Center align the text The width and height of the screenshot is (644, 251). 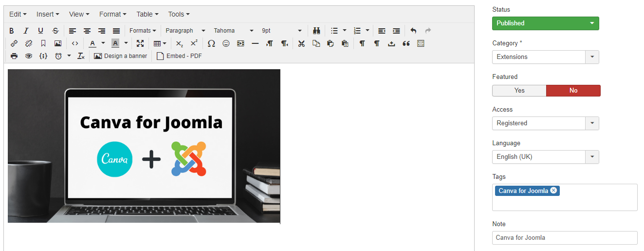click(87, 31)
